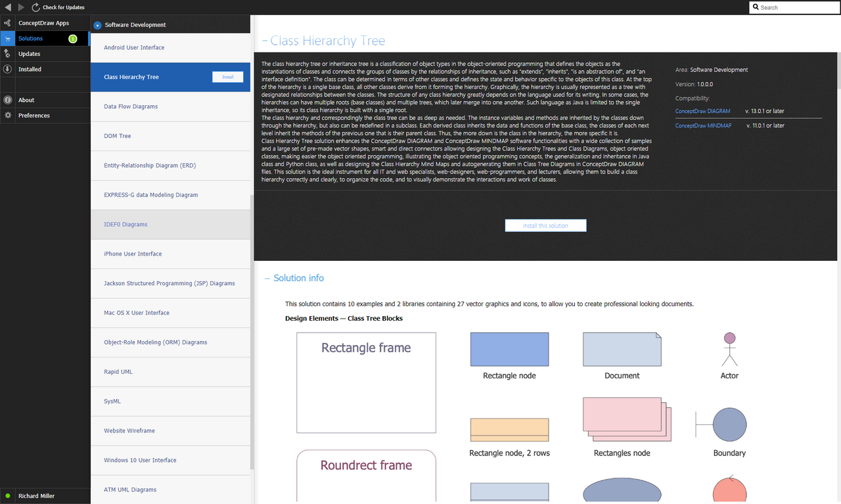Click the About info icon
Image resolution: width=841 pixels, height=504 pixels.
[7, 100]
